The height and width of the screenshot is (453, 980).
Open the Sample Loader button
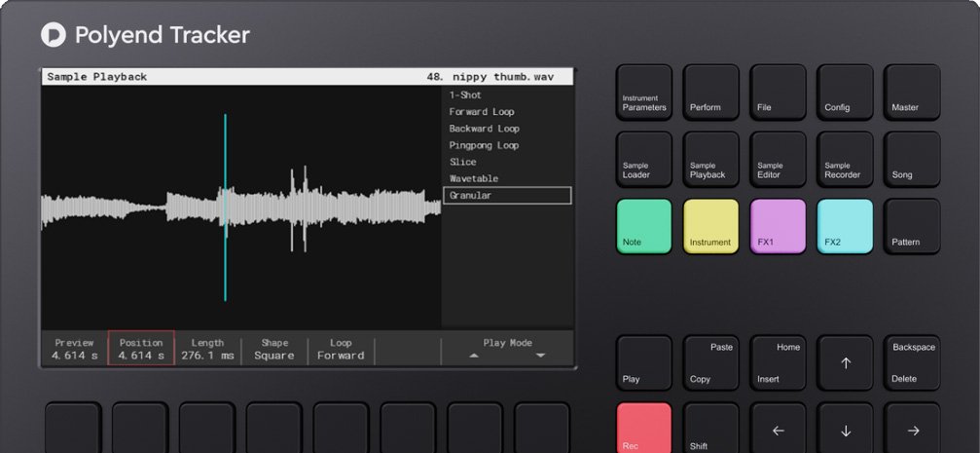[x=644, y=159]
